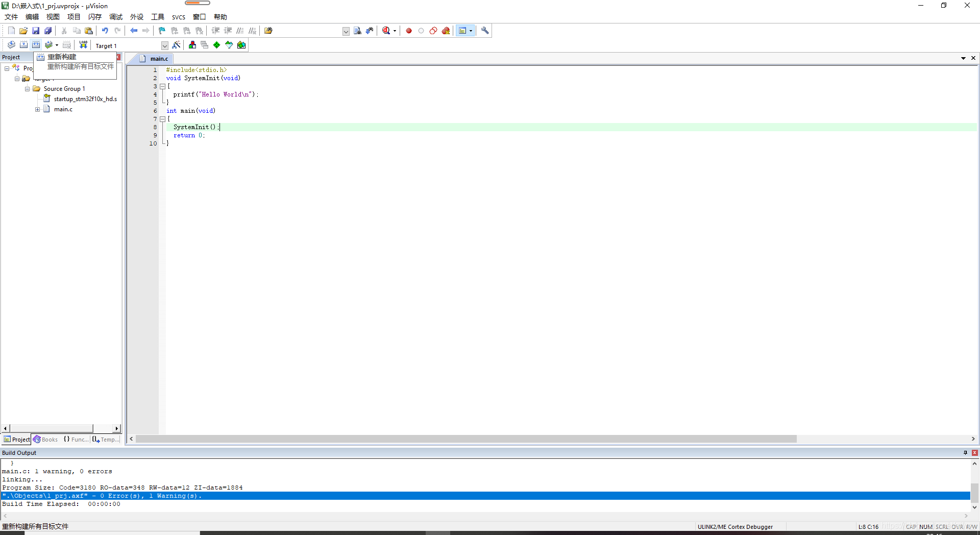This screenshot has height=535, width=980.
Task: Download code to flash with LOAD icon
Action: 83,45
